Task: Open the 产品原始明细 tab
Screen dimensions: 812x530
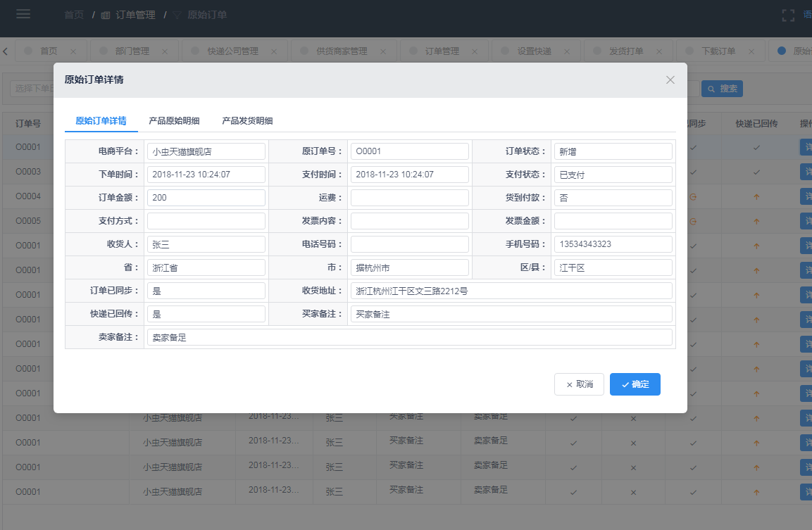Action: tap(174, 120)
